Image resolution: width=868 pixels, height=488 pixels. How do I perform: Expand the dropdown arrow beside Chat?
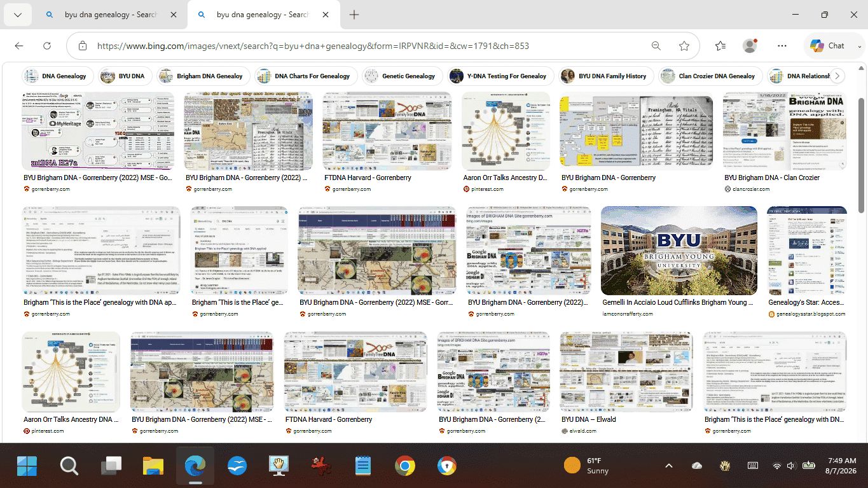coord(860,46)
